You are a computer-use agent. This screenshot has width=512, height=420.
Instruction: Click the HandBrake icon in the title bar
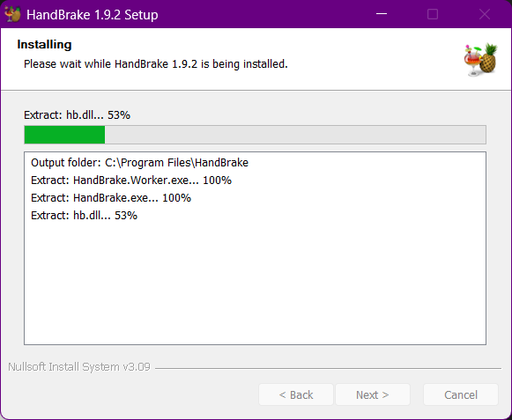pyautogui.click(x=12, y=14)
